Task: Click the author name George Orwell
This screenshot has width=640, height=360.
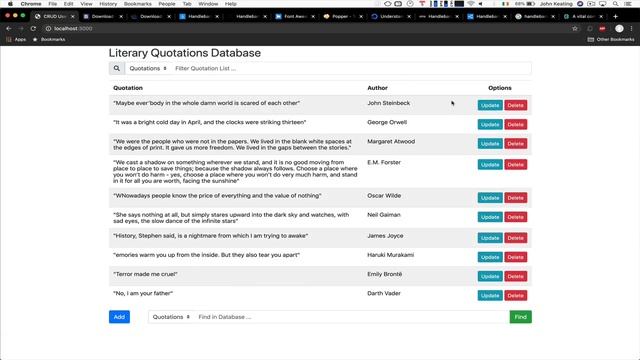Action: [387, 122]
